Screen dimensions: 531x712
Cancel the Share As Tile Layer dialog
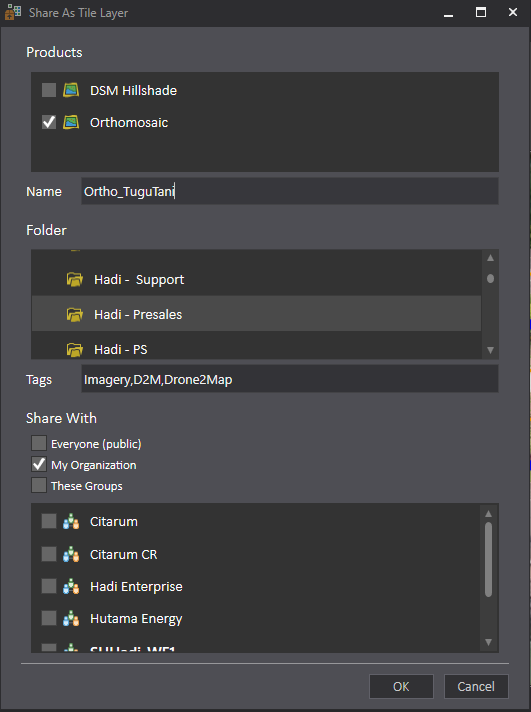click(476, 686)
